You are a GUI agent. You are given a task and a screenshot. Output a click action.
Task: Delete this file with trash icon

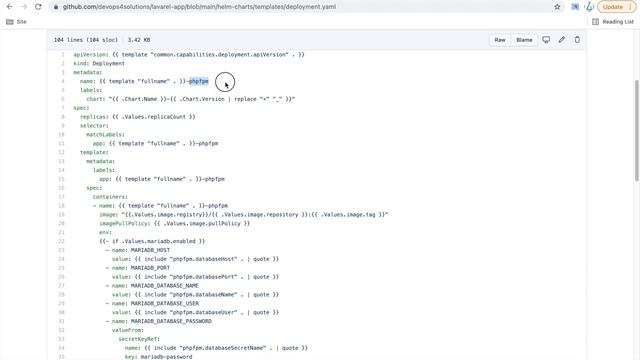tap(577, 40)
